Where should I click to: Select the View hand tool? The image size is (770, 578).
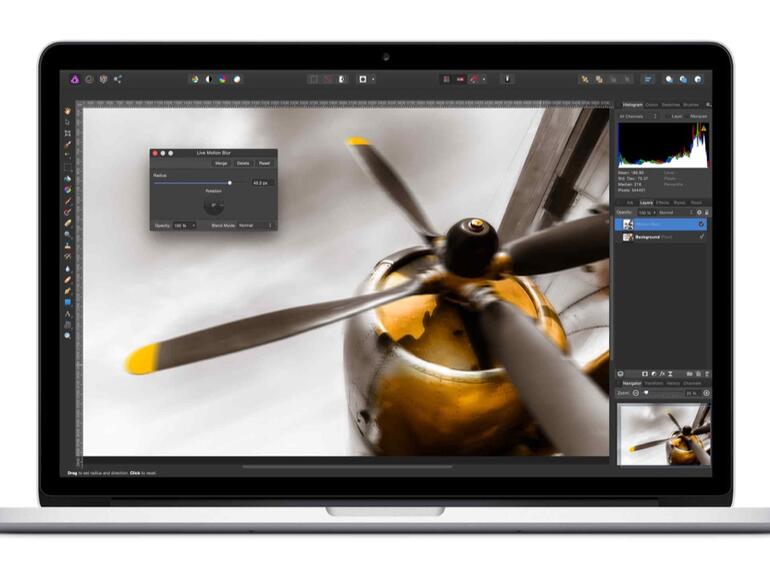point(68,111)
